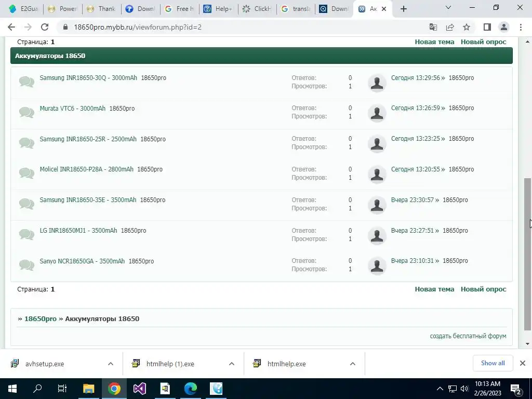Viewport: 532px width, 399px height.
Task: Bookmark this page with the star
Action: [467, 27]
